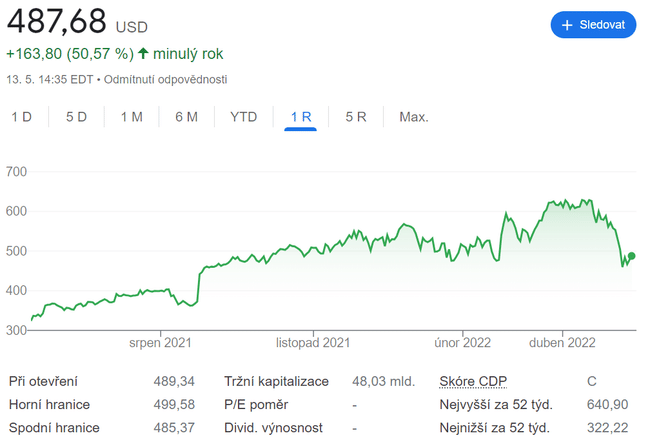Click the srpen 2021 axis label
Image resolution: width=650 pixels, height=448 pixels.
(x=160, y=343)
